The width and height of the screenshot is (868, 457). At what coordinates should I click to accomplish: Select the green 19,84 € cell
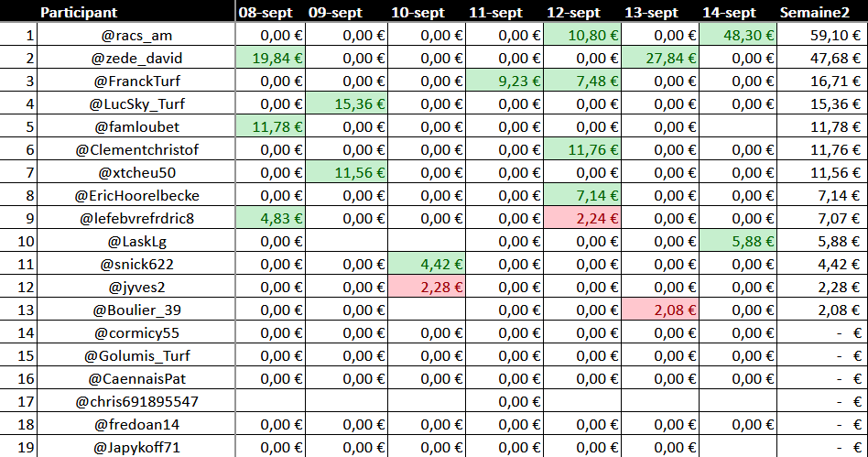pyautogui.click(x=270, y=59)
